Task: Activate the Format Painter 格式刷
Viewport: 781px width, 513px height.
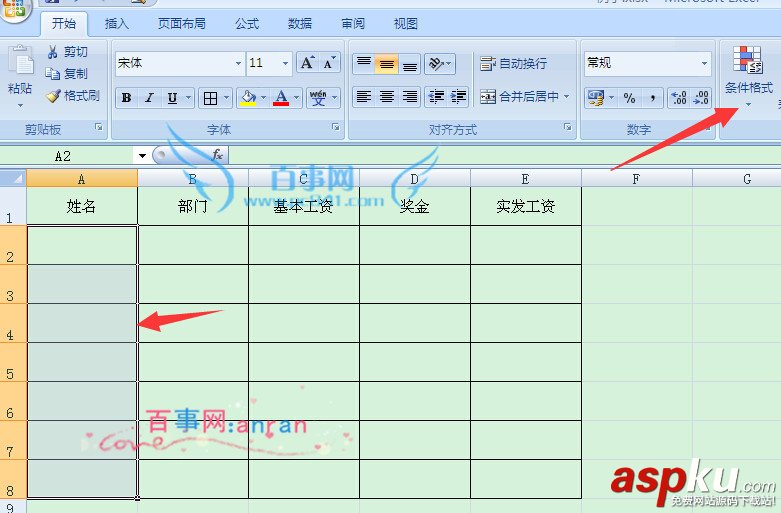Action: point(73,96)
